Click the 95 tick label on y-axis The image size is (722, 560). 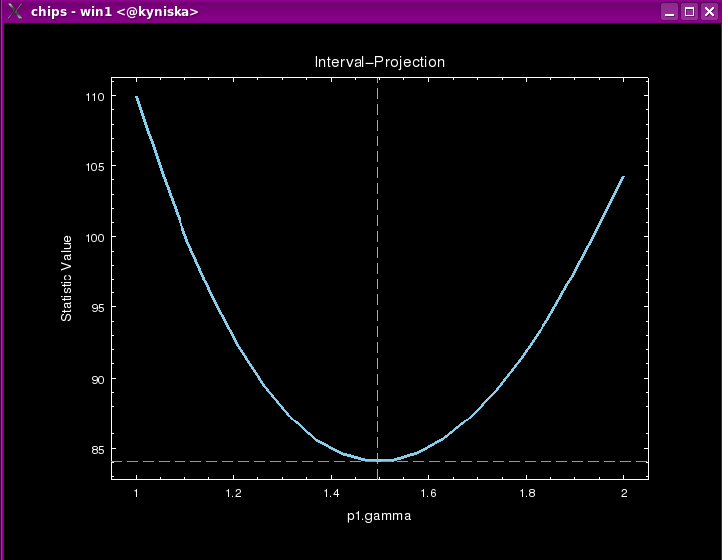click(x=97, y=309)
